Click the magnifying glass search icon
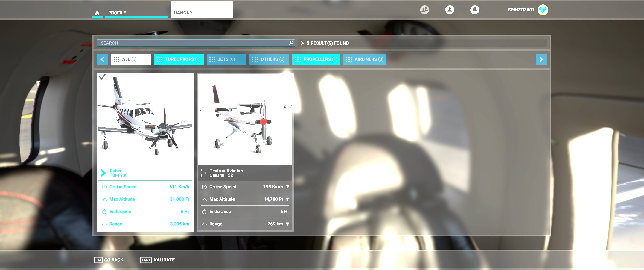This screenshot has width=644, height=270. click(291, 43)
